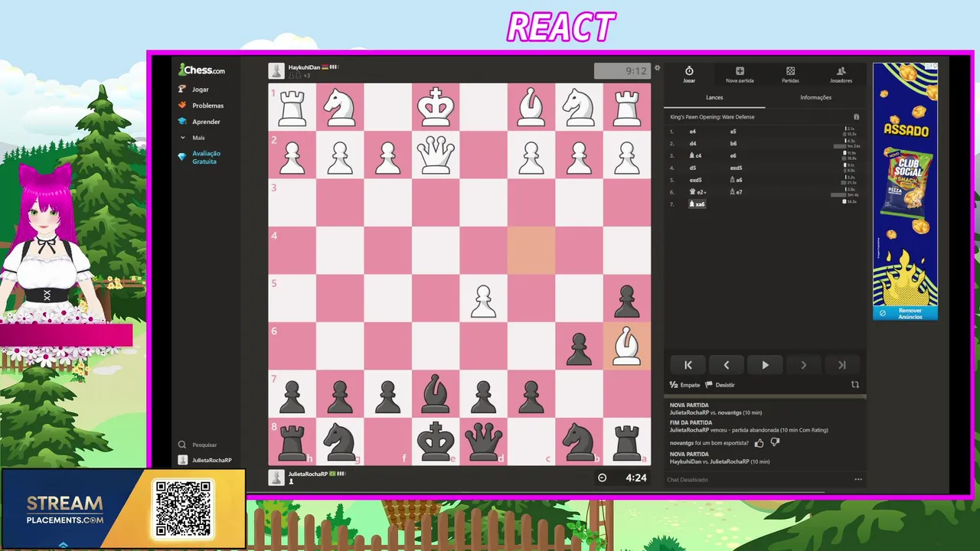Image resolution: width=980 pixels, height=551 pixels.
Task: Click the opening book icon beside Ware Defense
Action: click(856, 117)
